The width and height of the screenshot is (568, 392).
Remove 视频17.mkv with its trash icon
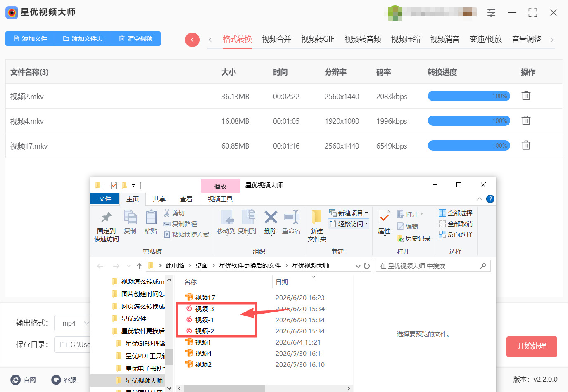[526, 145]
